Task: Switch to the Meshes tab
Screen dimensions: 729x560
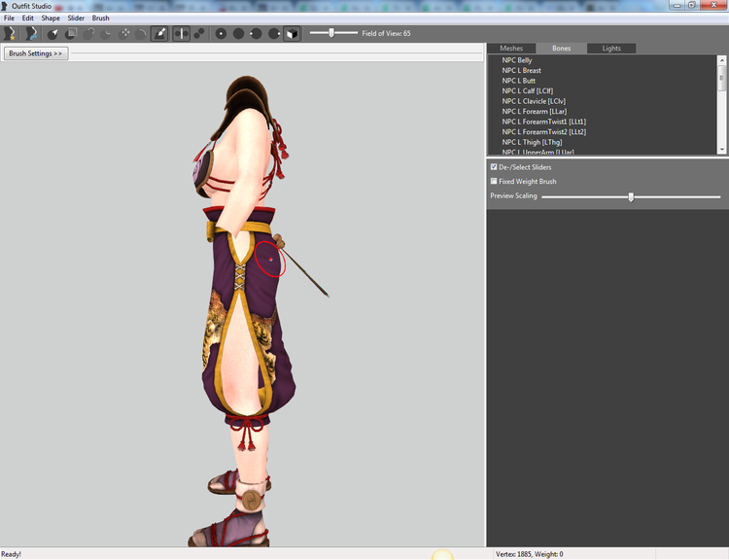Action: 511,49
